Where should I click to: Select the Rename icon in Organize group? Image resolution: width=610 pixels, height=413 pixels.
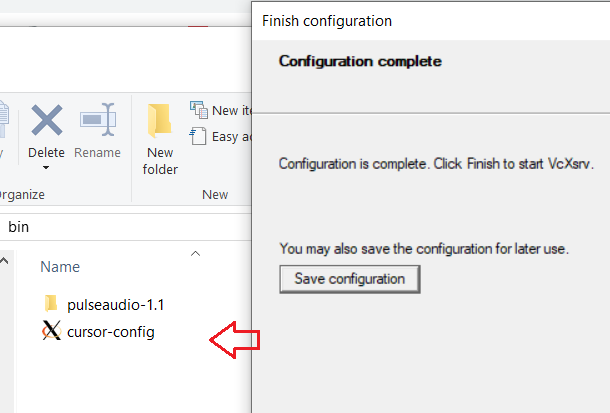[x=98, y=119]
